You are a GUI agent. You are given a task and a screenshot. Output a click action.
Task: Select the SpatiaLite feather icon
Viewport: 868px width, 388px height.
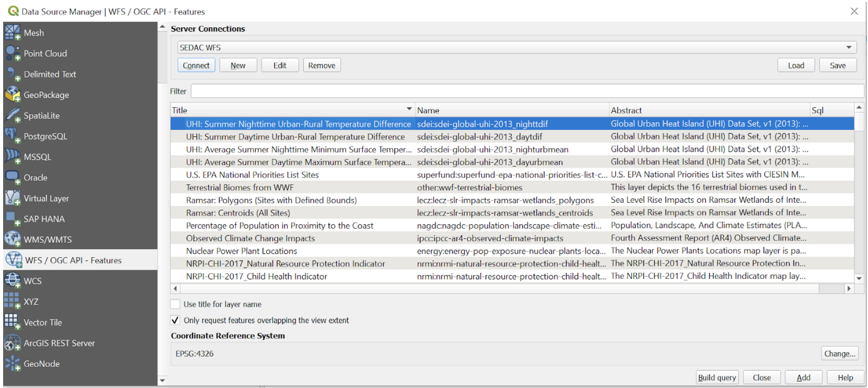pos(12,115)
